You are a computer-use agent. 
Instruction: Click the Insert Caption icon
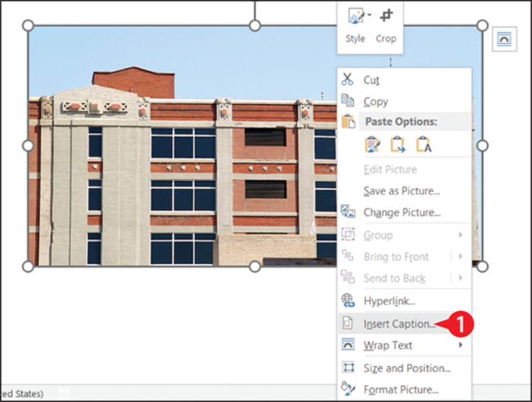point(347,323)
